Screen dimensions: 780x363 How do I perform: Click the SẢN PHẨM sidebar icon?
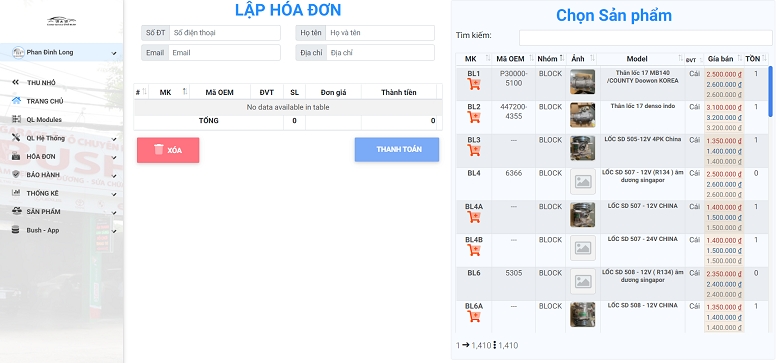16,211
